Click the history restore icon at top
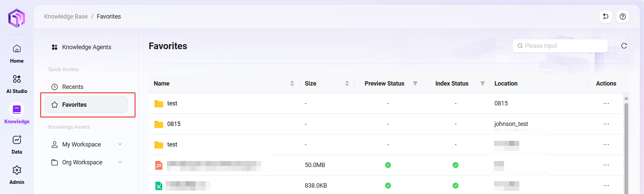This screenshot has width=644, height=194. click(x=606, y=17)
